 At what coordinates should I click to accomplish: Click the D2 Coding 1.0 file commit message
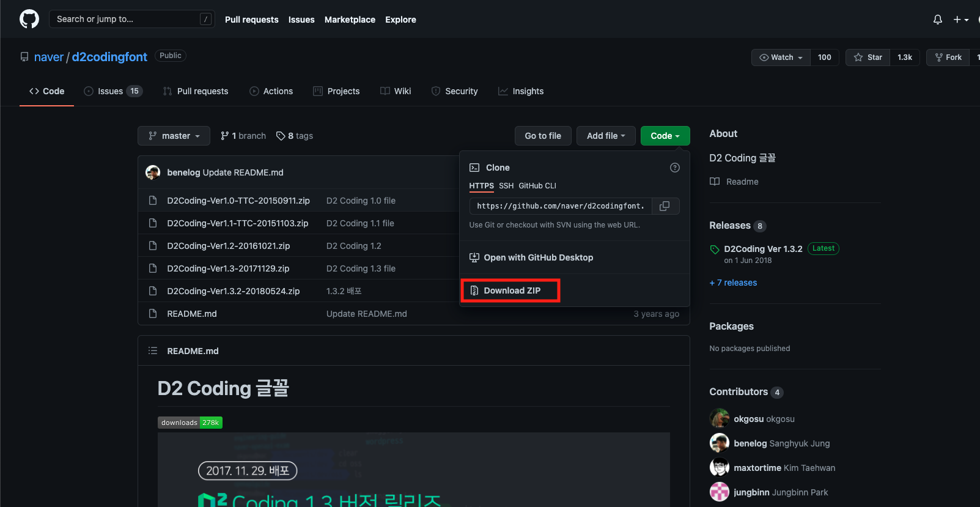pos(361,201)
